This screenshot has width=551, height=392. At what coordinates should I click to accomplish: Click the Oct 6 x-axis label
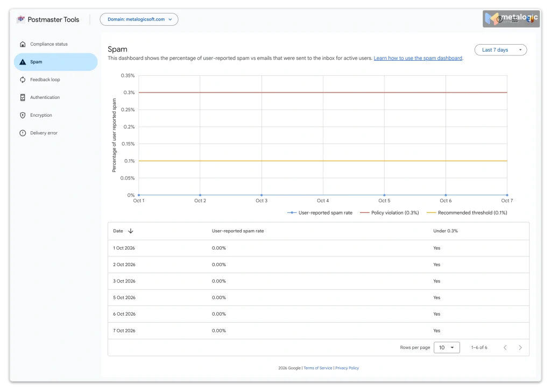[x=446, y=201]
